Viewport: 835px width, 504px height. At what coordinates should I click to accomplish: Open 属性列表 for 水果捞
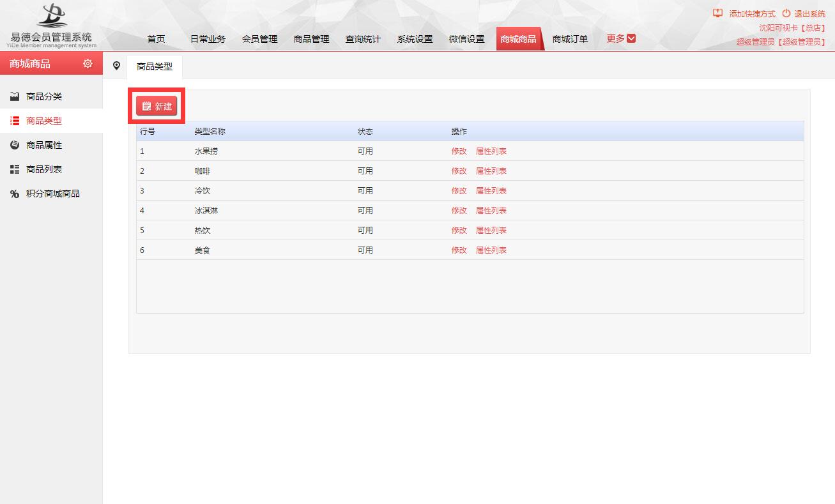[x=491, y=151]
